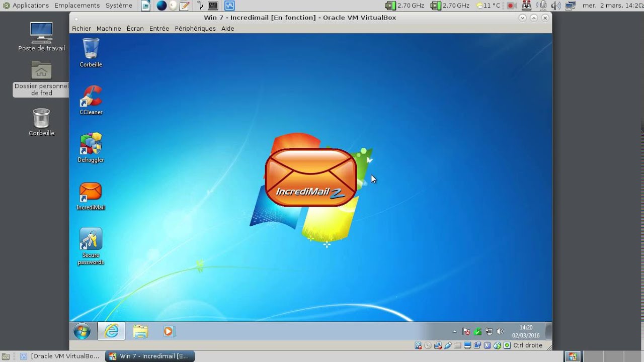Click the Windows 7 Start orb
Screen dimensions: 644x362
[82, 331]
